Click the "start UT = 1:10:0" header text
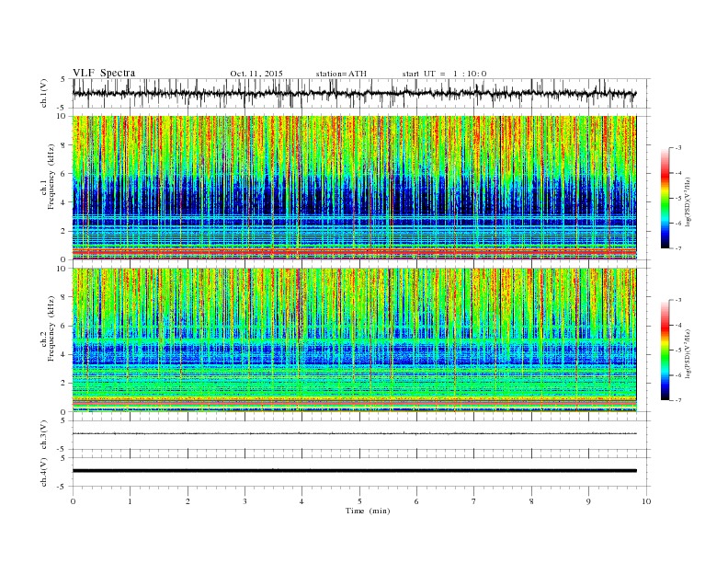The image size is (728, 563). pyautogui.click(x=444, y=74)
